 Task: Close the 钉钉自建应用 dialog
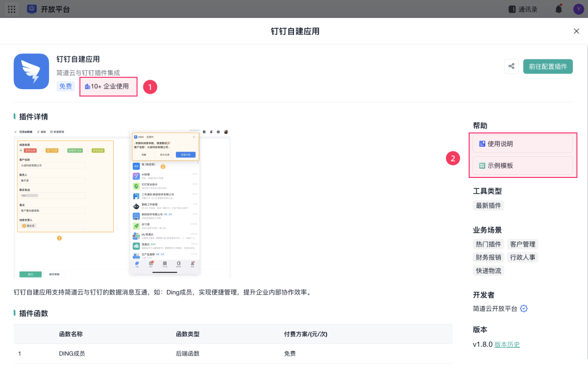coord(577,31)
